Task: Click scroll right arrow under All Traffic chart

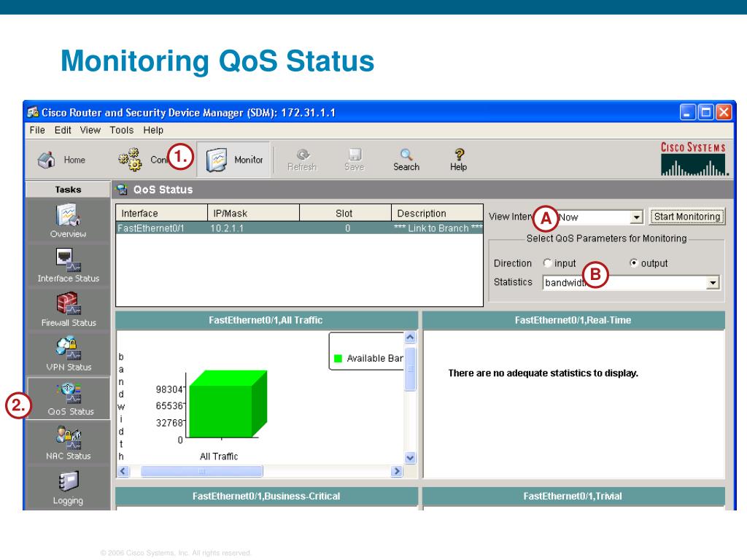Action: pos(396,472)
